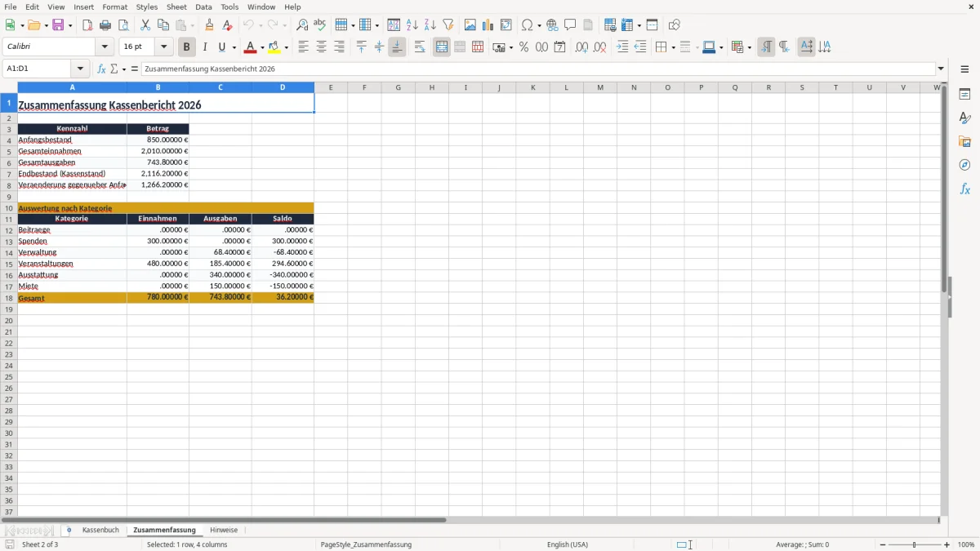This screenshot has height=551, width=980.
Task: Activate Clone Formatting paintbrush
Action: [x=209, y=25]
